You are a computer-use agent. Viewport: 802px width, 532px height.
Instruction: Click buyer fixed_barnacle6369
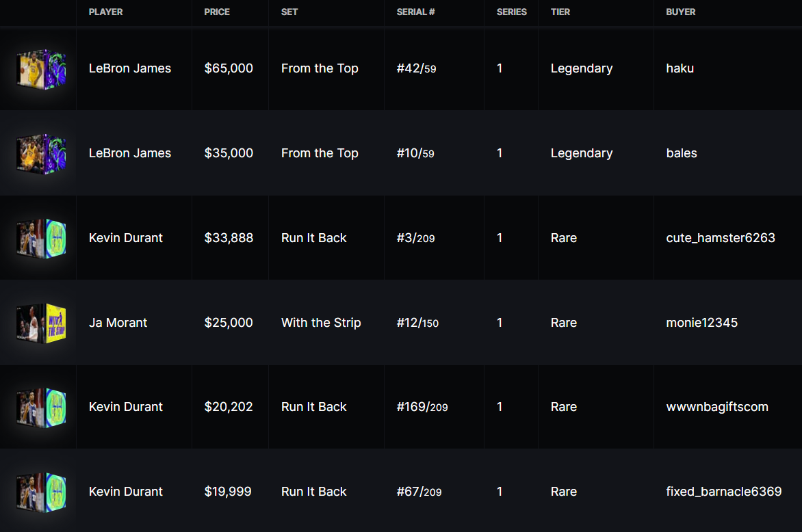pyautogui.click(x=723, y=492)
